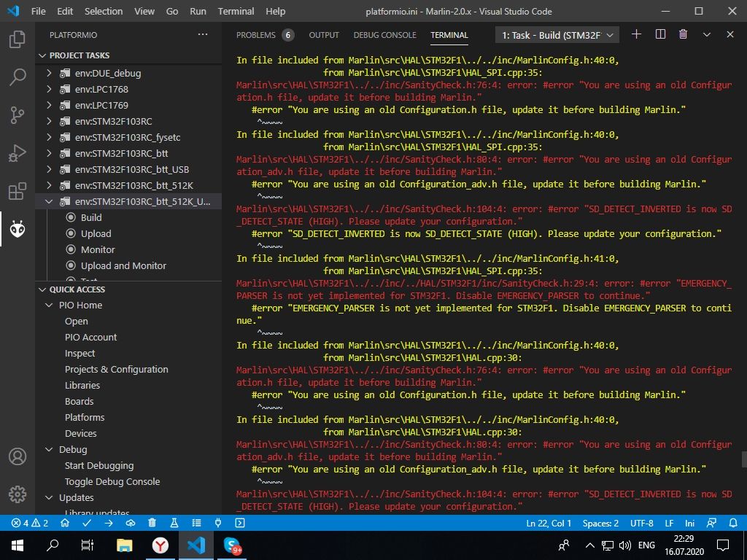
Task: Click the PlatformIO Home status bar icon
Action: point(65,523)
